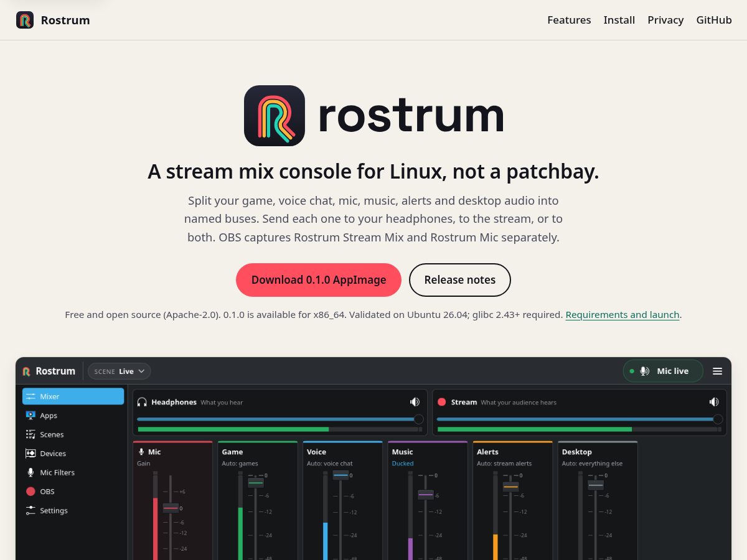Open the GitHub nav link
Screen dimensions: 747x560
click(714, 20)
